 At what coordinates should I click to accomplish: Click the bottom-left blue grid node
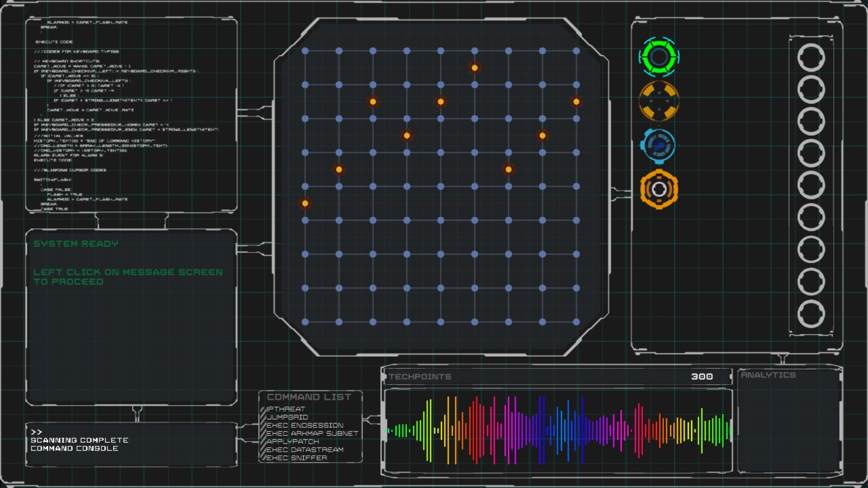coord(305,322)
